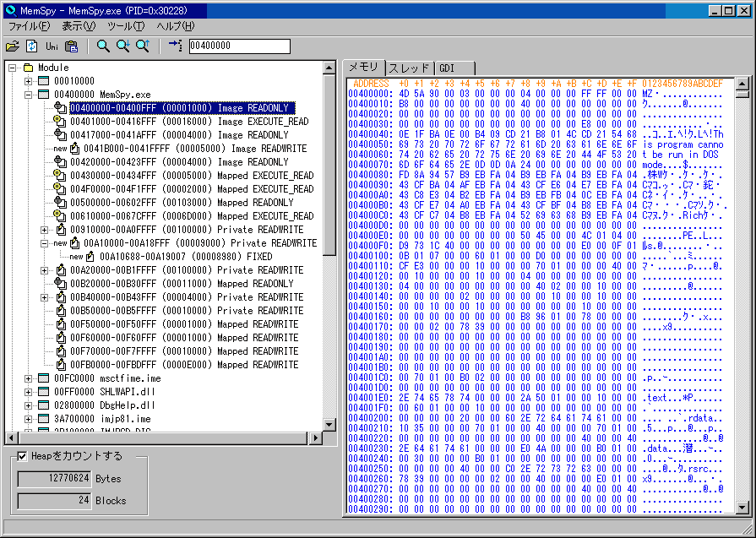The image size is (756, 538).
Task: Expand the 00A20000-00B1FFFF Private region
Action: click(x=45, y=270)
